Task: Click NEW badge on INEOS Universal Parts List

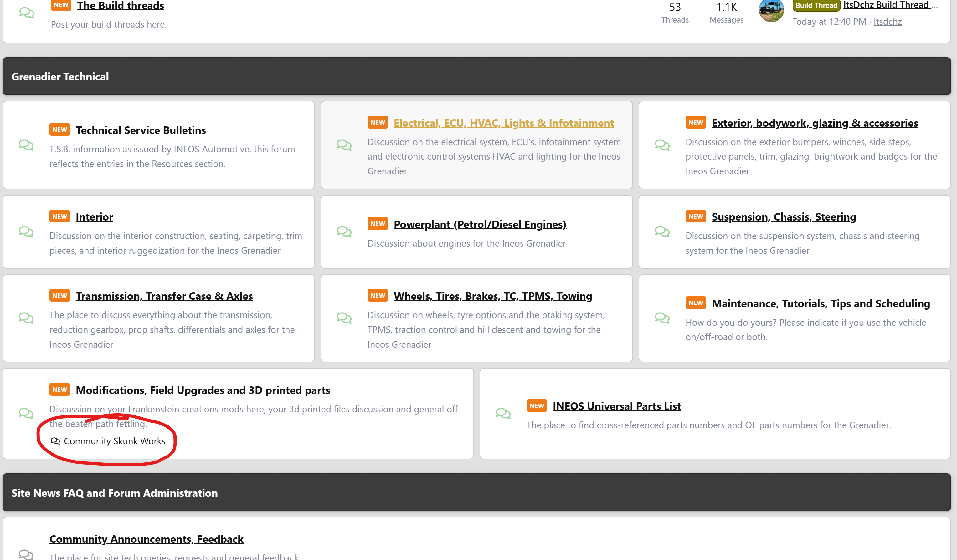Action: pyautogui.click(x=537, y=405)
